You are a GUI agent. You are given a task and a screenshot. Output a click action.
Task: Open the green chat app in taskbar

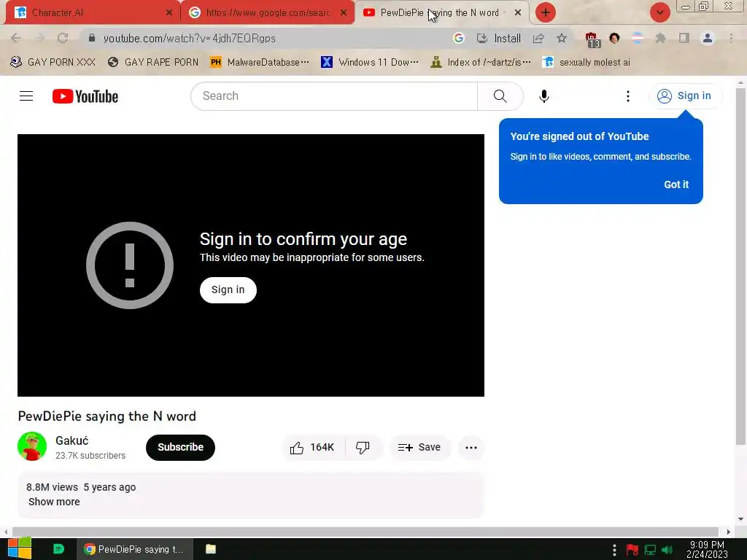tap(58, 549)
